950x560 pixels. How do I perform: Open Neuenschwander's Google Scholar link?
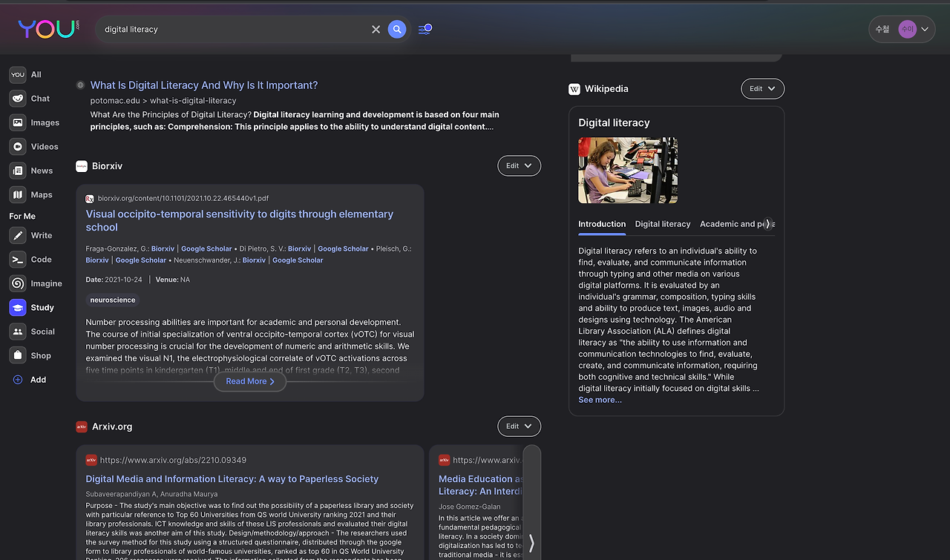(298, 260)
